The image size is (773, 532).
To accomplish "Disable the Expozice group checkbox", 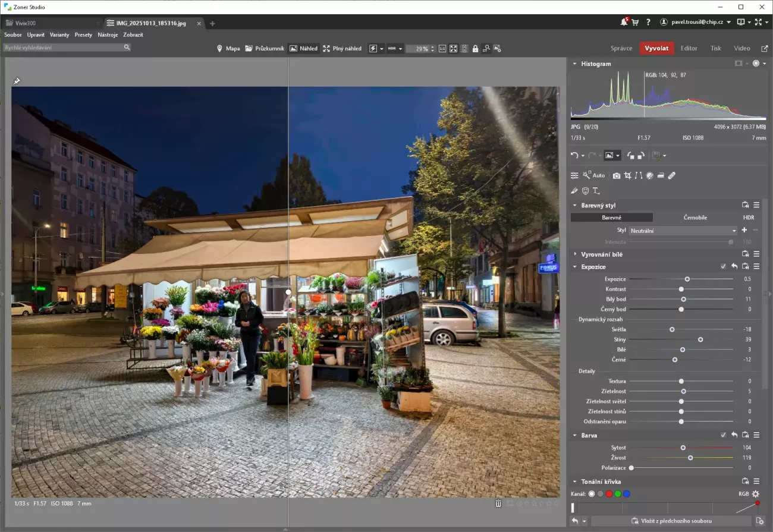I will tap(723, 267).
